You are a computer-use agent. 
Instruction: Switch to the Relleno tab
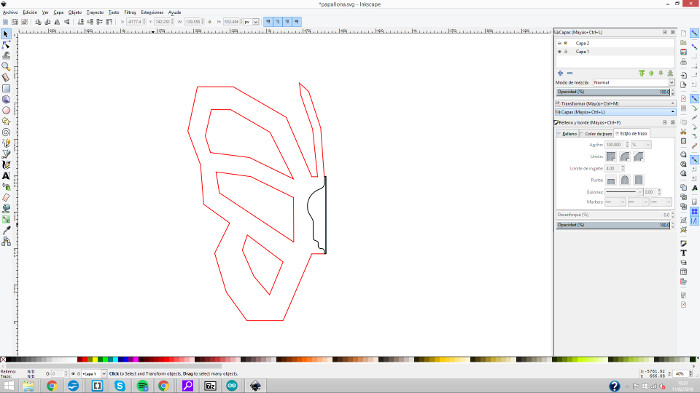pos(567,134)
